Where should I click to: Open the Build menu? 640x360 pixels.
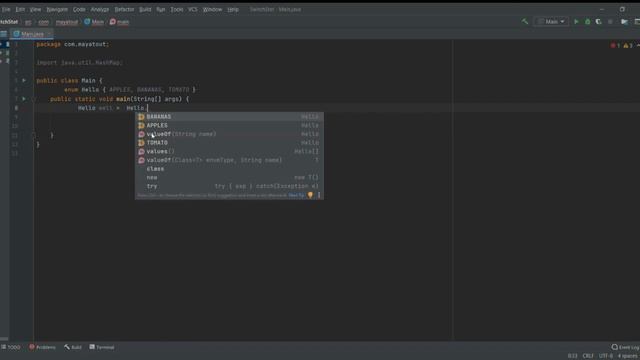pyautogui.click(x=145, y=9)
